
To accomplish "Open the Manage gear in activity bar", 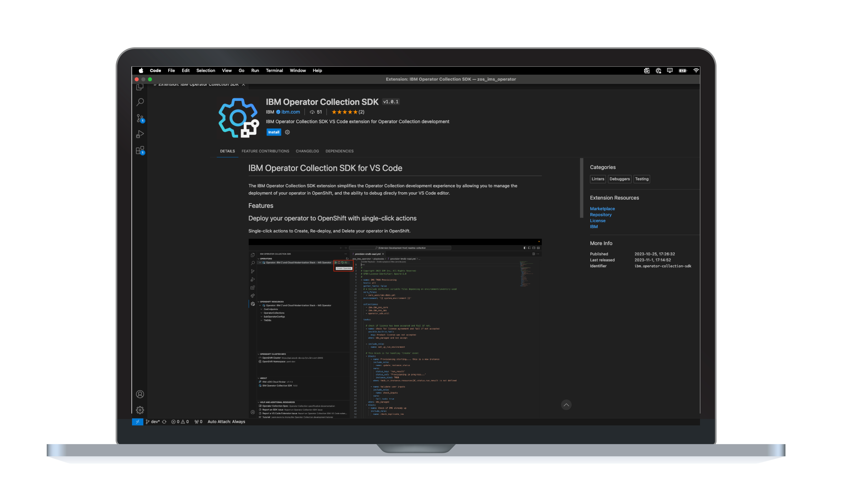I will tap(140, 410).
